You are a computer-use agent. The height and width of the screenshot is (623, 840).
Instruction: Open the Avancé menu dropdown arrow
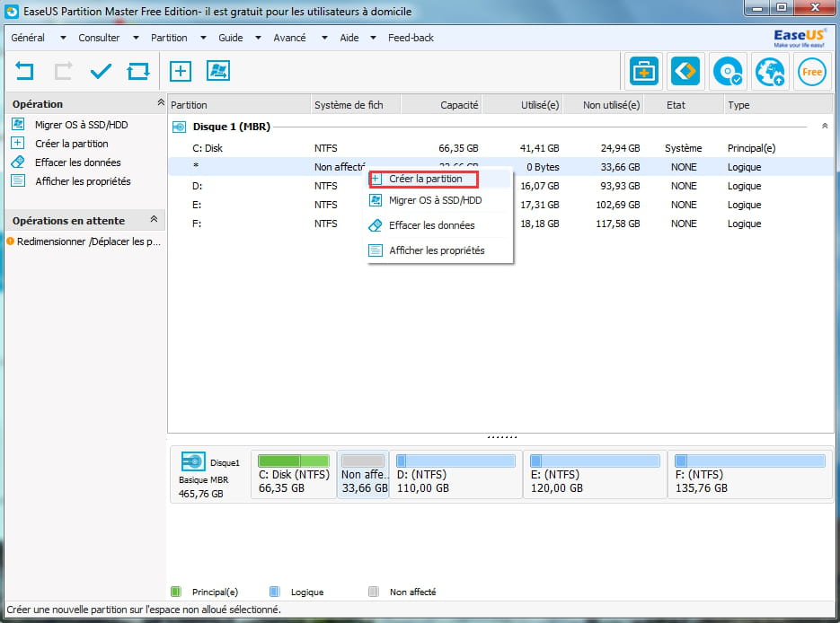point(324,38)
